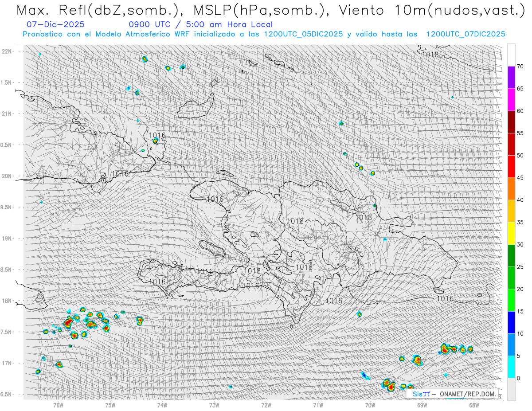This screenshot has height=411, width=532.
Task: Click the '1200UTC_05DIC2025' initialization time text
Action: pyautogui.click(x=303, y=34)
